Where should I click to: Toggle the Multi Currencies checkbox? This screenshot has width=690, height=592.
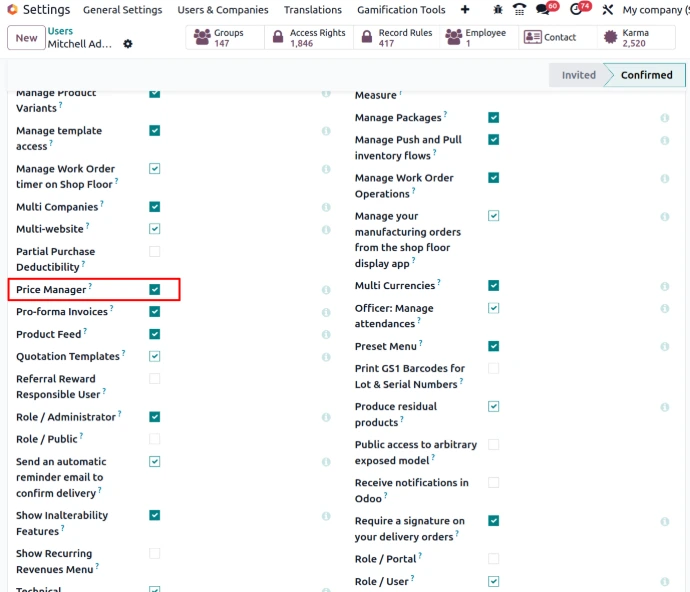tap(494, 286)
